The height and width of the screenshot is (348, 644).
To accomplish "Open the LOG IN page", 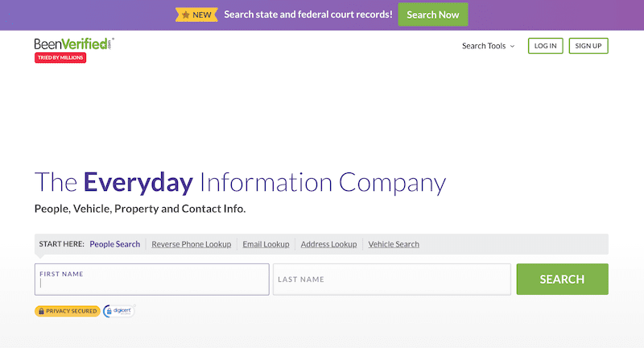I will tap(546, 46).
